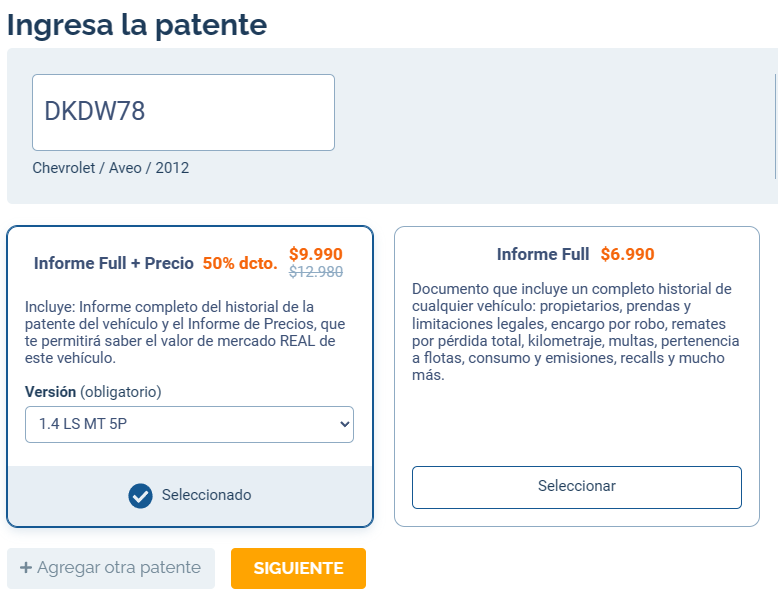Image resolution: width=778 pixels, height=605 pixels.
Task: Click the crossed-out $12.980 price
Action: tap(316, 272)
